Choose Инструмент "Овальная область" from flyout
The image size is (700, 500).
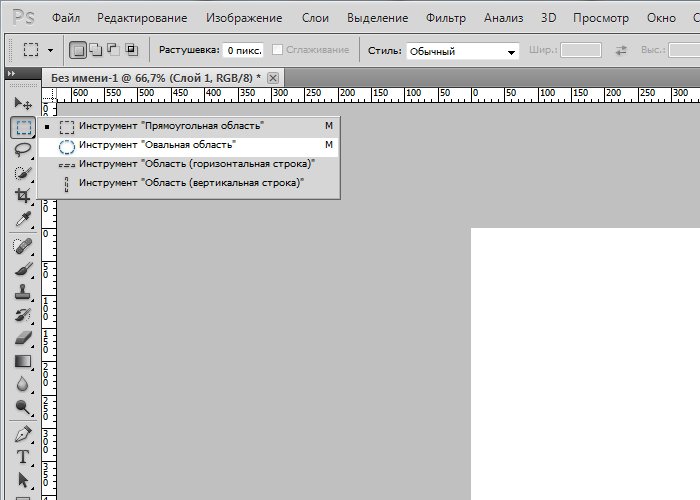158,145
